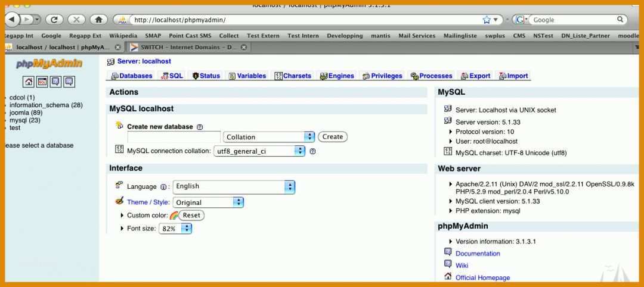644x287 pixels.
Task: Reload the page with the browser refresh icon
Action: [x=54, y=19]
